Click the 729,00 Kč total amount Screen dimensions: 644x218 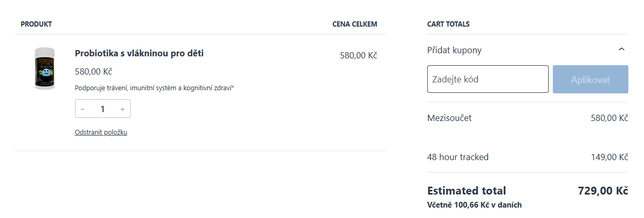[603, 191]
